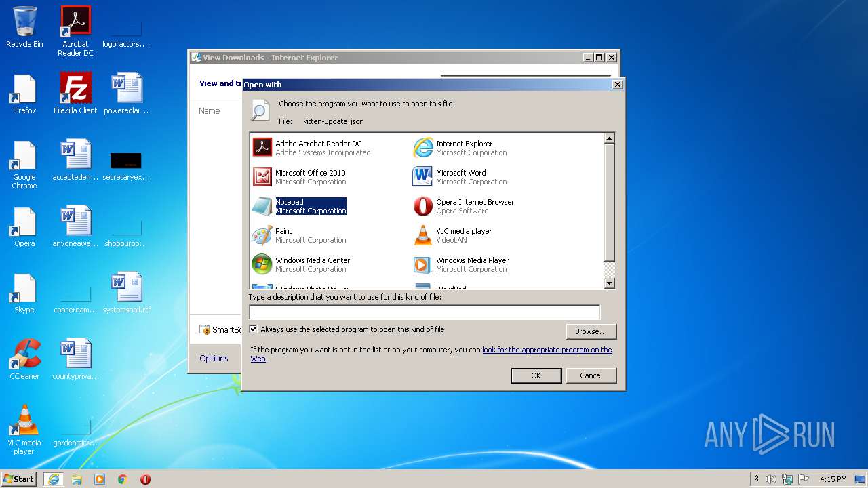The image size is (868, 488).
Task: Select the anyoneawa Word document icon
Action: pos(75,226)
